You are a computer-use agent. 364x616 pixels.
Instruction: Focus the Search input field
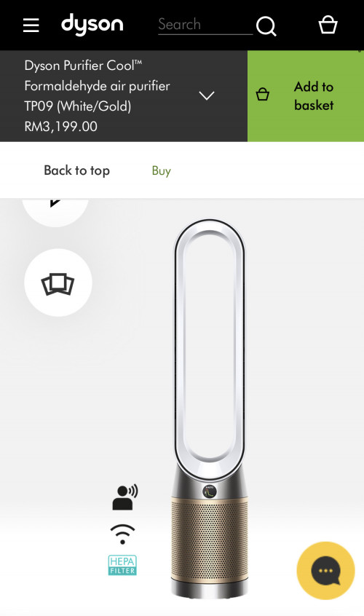[x=205, y=25]
